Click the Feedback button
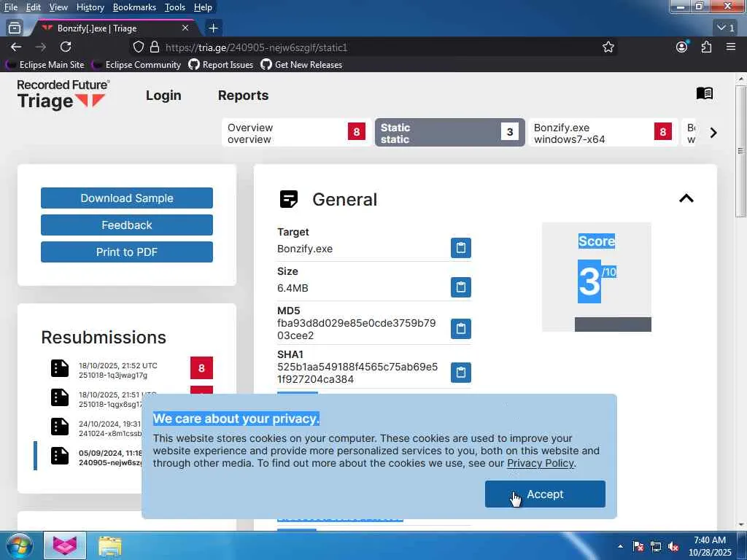The image size is (747, 560). coord(127,225)
